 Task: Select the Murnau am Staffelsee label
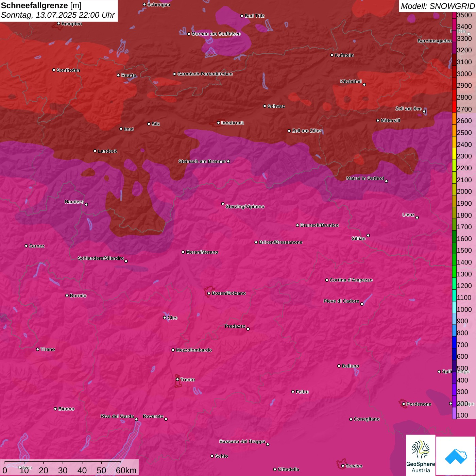tap(216, 34)
